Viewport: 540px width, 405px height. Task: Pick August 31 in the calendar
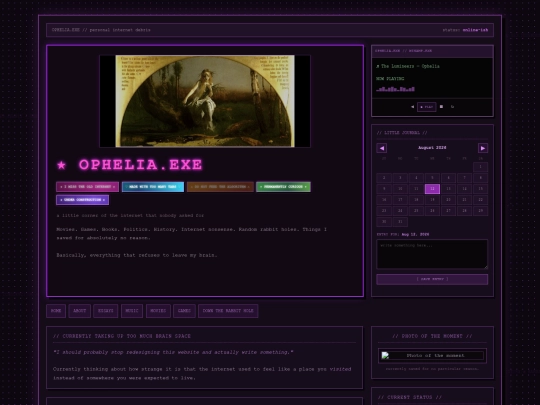(400, 222)
